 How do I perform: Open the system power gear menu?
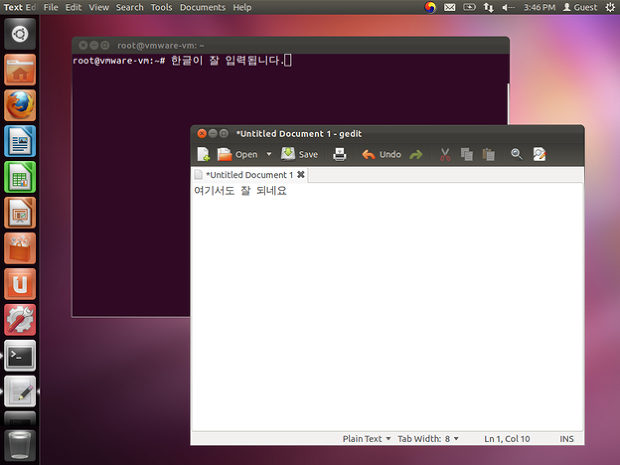610,7
